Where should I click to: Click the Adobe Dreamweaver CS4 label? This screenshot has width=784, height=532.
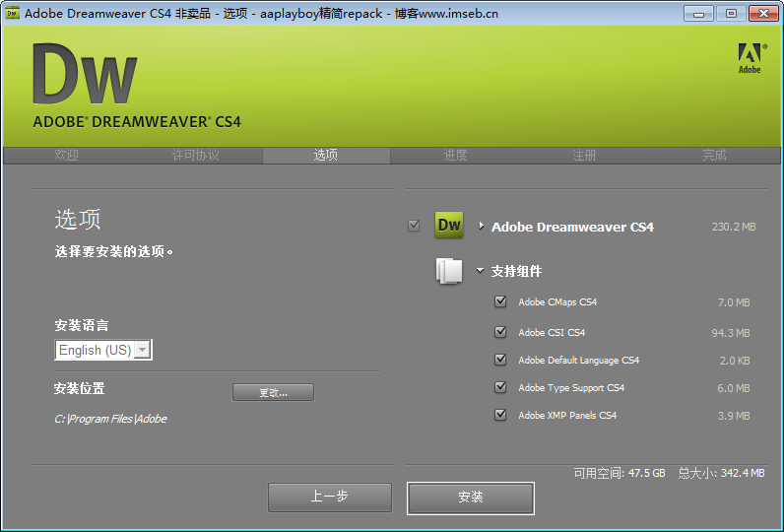click(572, 227)
